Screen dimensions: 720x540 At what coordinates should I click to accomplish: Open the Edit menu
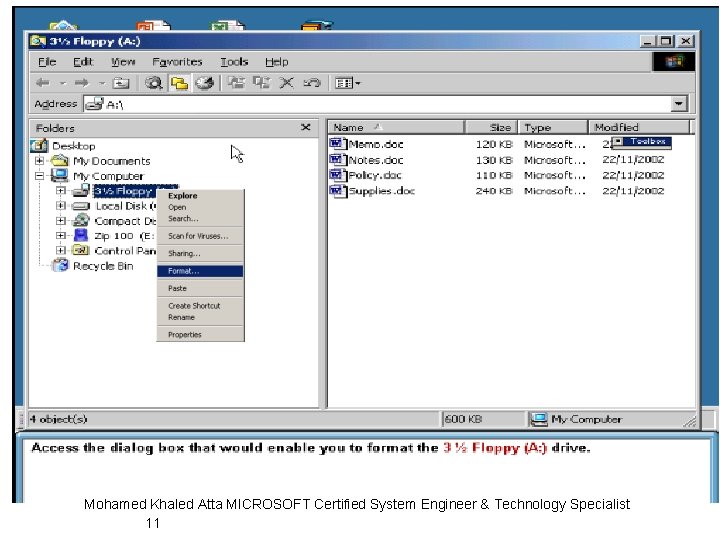83,62
